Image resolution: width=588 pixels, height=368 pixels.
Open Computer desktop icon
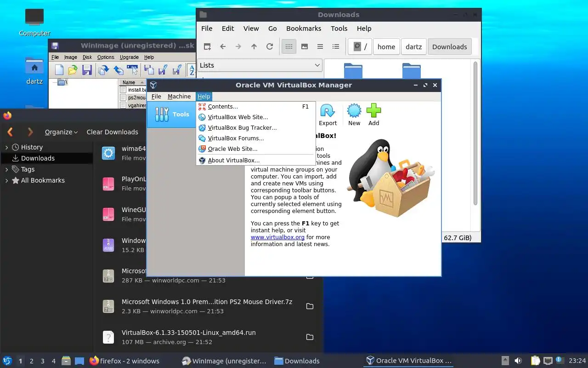click(x=34, y=22)
